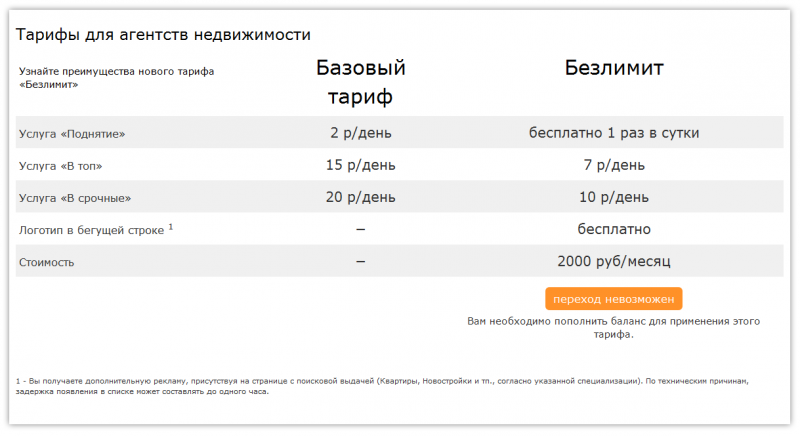Click the «бесплатно 1 раз в сутки» cell

click(614, 132)
